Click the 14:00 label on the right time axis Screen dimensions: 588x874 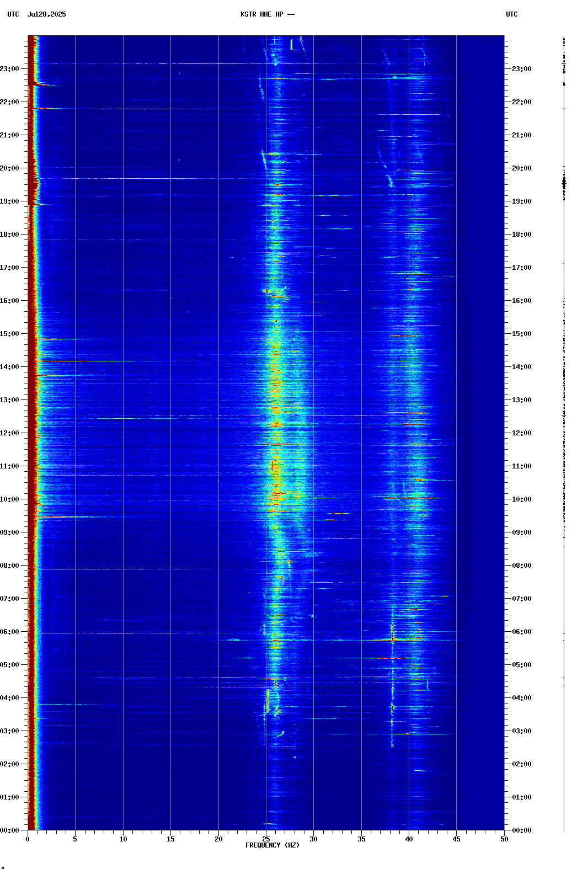click(522, 367)
